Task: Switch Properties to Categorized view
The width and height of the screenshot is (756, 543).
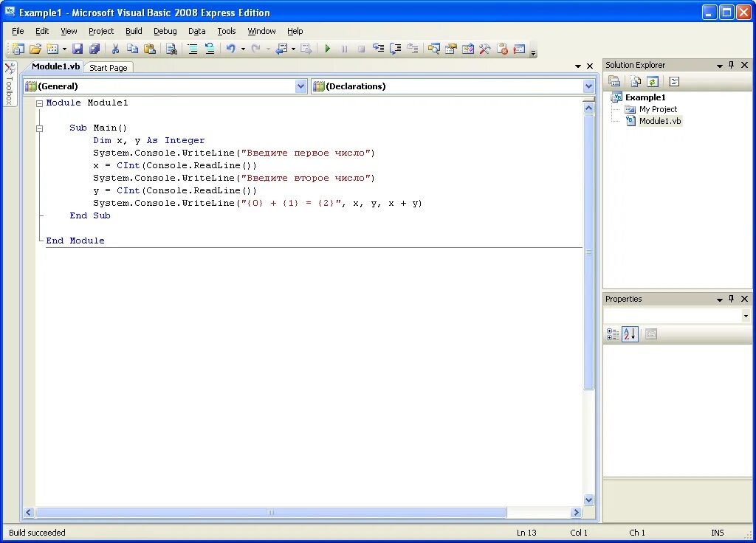Action: [613, 334]
